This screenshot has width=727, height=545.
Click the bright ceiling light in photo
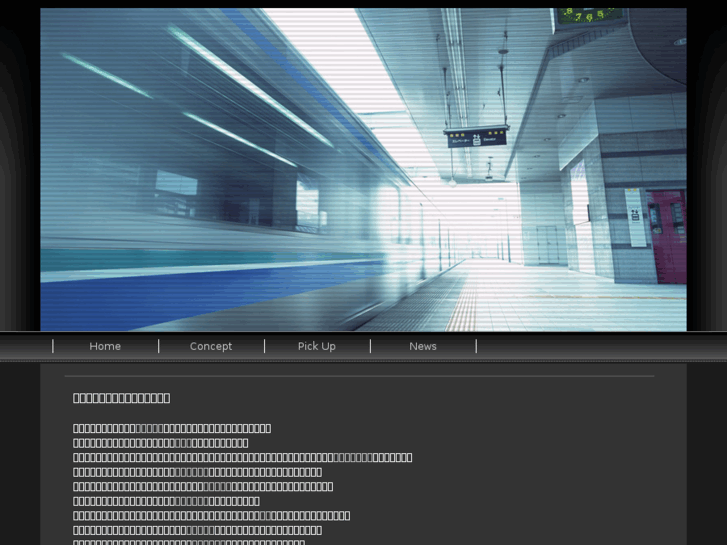pos(250,88)
